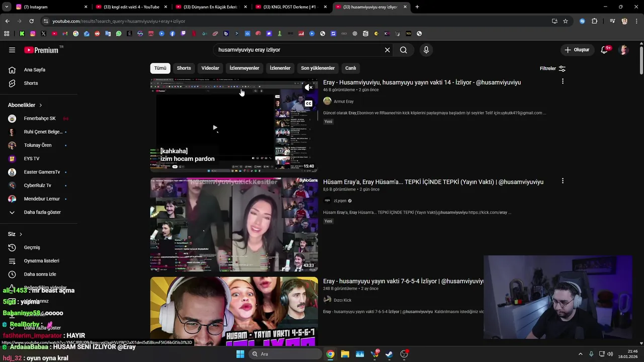Select the Canlı filter chip

351,68
